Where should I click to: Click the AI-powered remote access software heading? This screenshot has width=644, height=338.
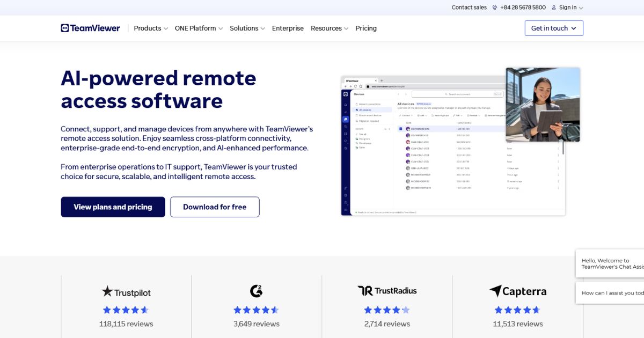pyautogui.click(x=158, y=90)
